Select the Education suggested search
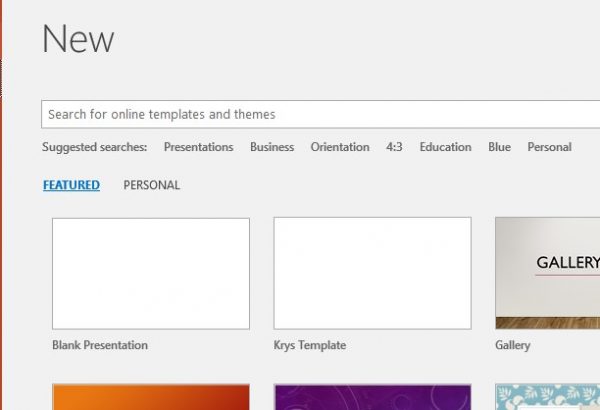 tap(445, 147)
